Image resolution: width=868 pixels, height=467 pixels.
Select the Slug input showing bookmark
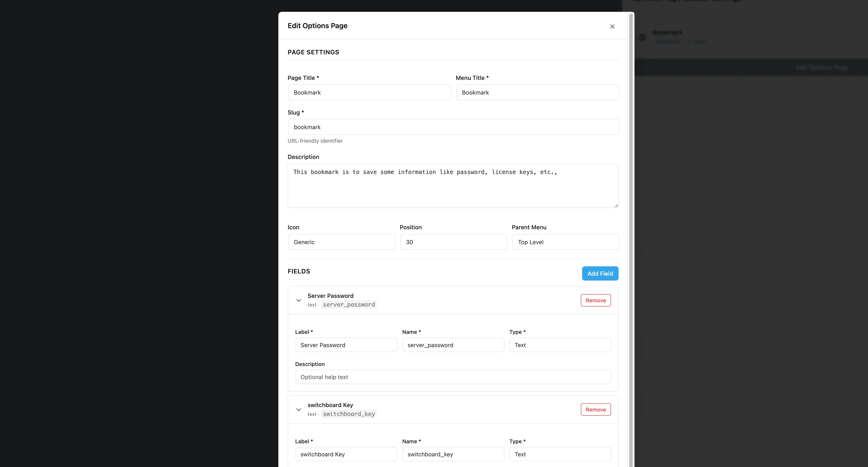453,127
